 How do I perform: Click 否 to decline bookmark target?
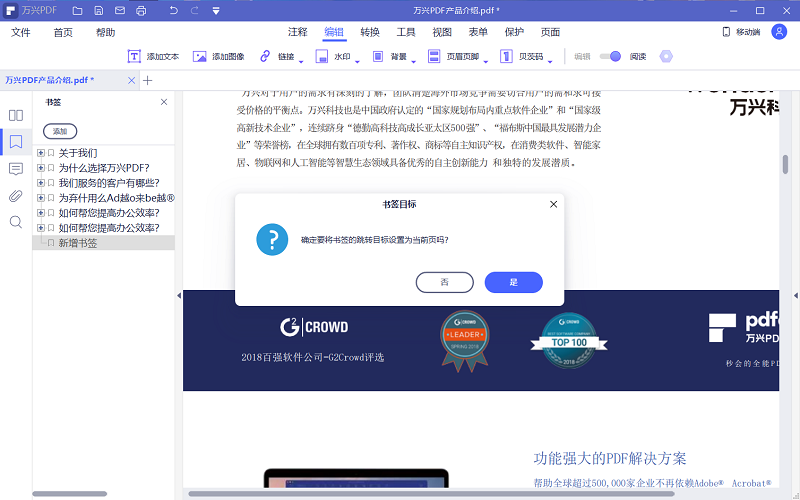pos(444,282)
